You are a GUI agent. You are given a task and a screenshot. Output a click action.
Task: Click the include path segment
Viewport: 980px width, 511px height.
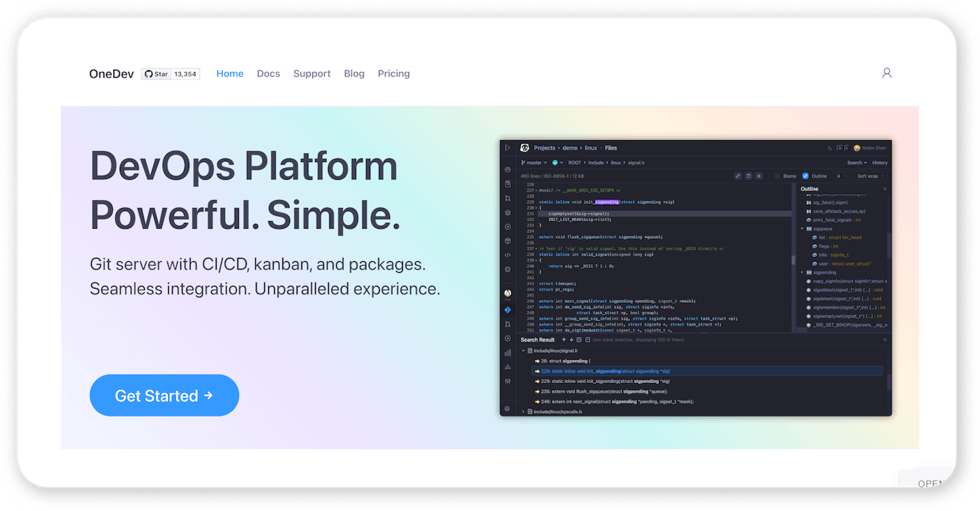point(596,163)
